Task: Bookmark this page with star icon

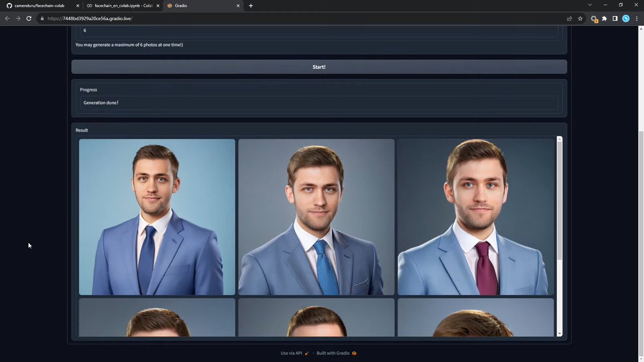Action: pos(580,18)
